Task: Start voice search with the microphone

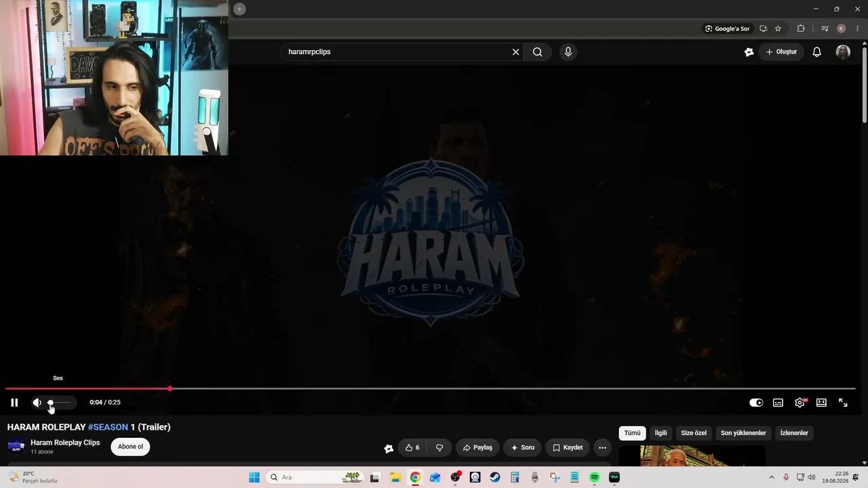Action: (x=568, y=52)
